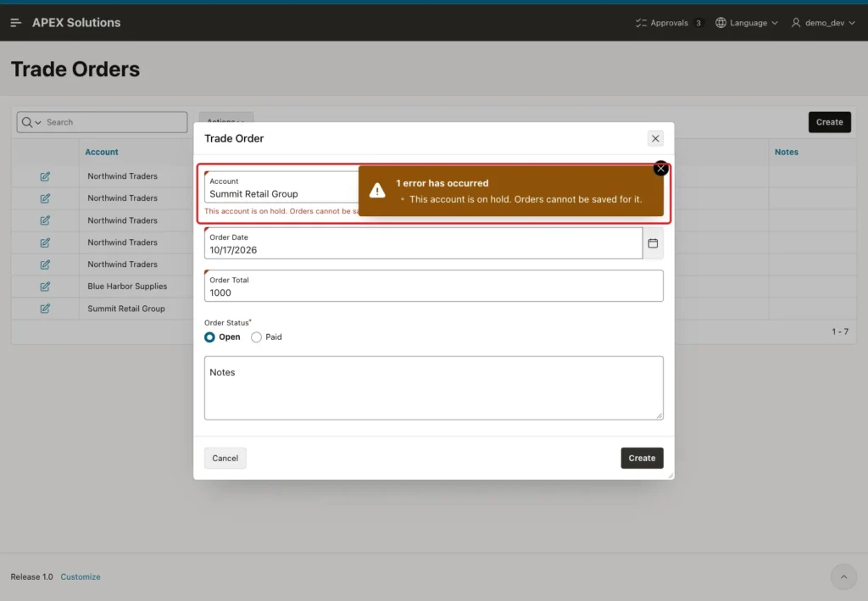Click the Order Total field
This screenshot has height=601, width=868.
[x=433, y=287]
